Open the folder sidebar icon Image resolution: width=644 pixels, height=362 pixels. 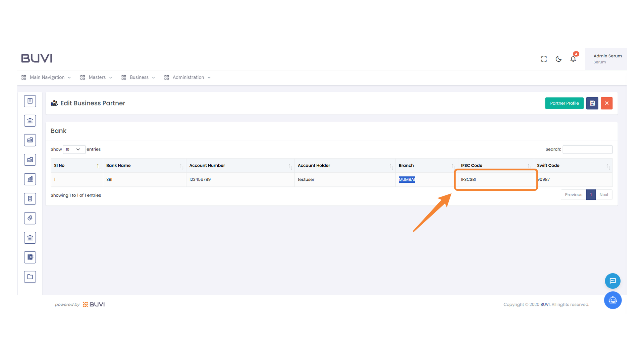coord(30,277)
